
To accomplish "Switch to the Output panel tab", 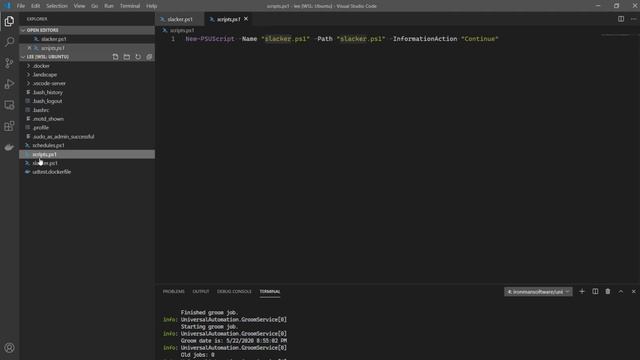I will (201, 291).
